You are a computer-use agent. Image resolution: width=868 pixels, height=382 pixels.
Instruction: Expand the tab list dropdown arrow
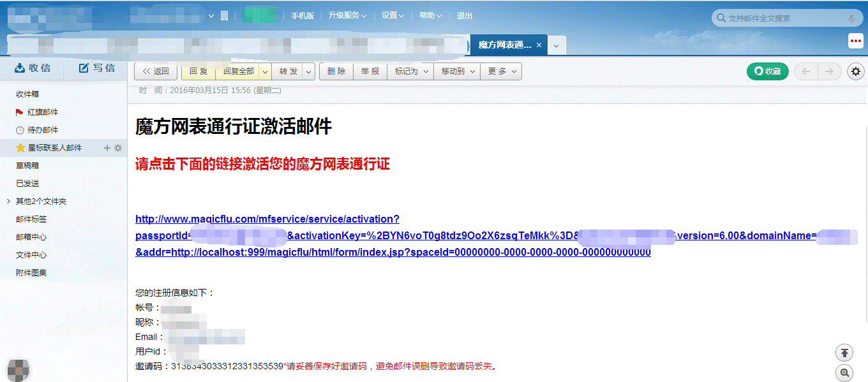click(x=557, y=46)
